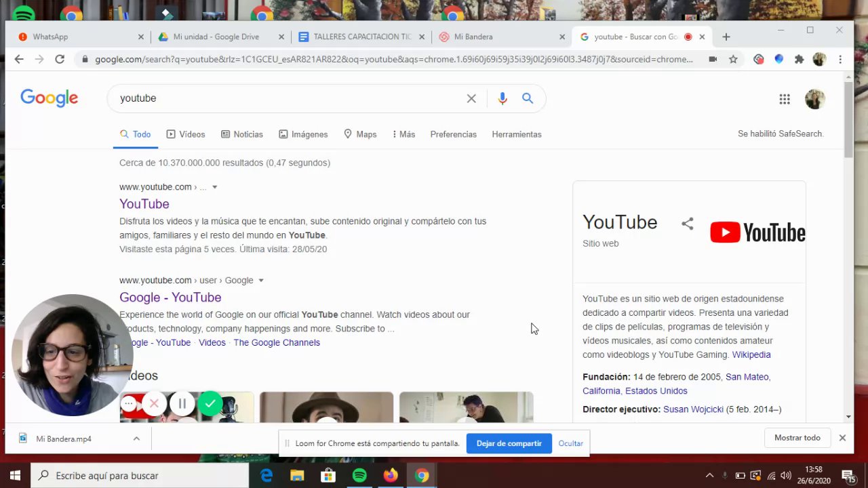Open the Herramientas search tools
Viewport: 868px width, 488px height.
click(517, 134)
